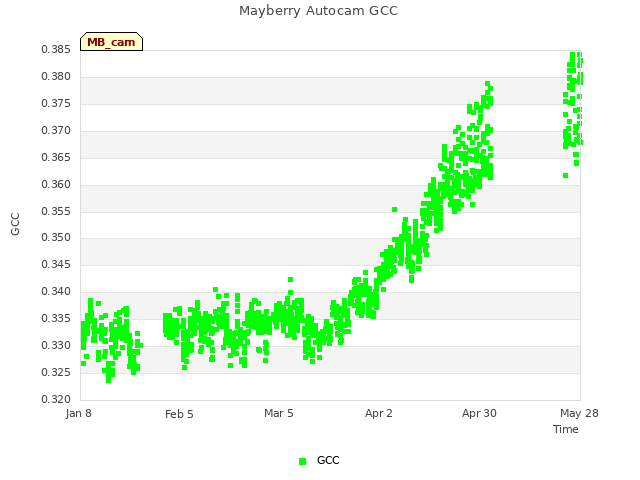Click the 0.370 y-axis tick label
Viewport: 640px width, 480px height.
click(x=56, y=130)
